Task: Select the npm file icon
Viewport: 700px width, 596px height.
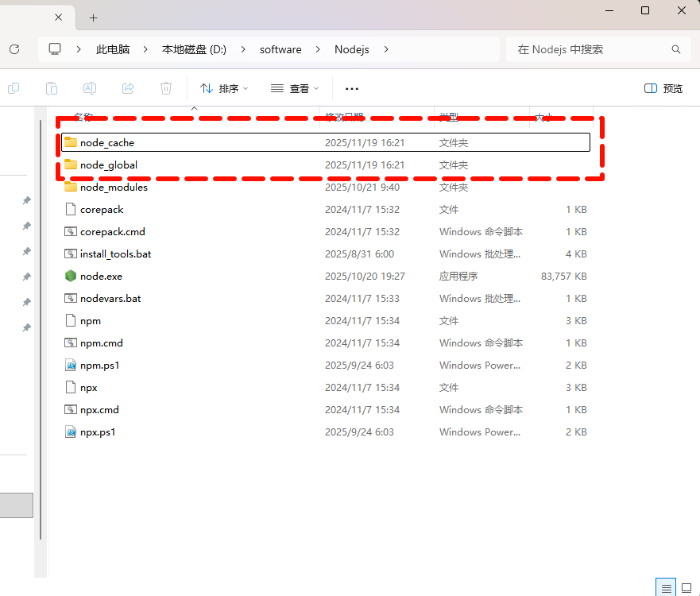Action: 71,320
